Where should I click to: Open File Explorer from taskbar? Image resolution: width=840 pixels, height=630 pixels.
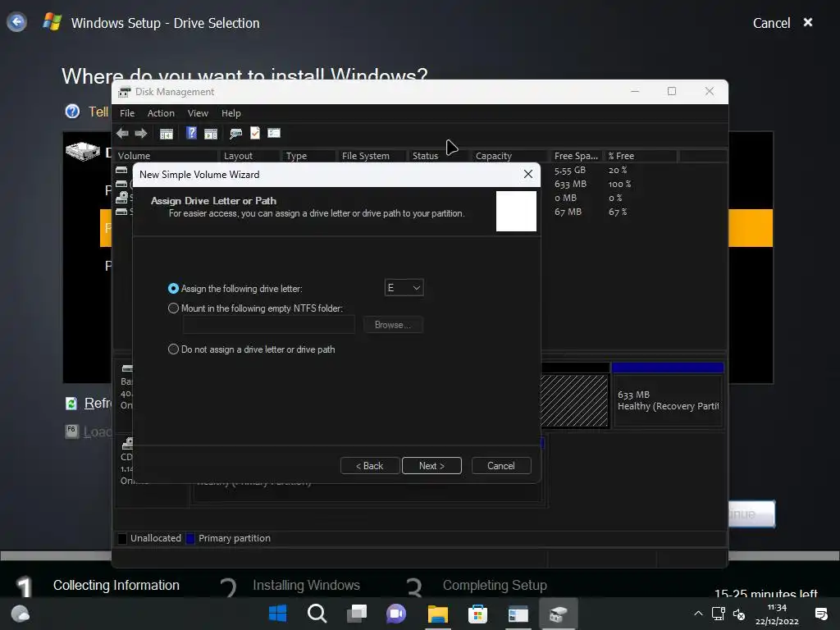click(x=438, y=614)
